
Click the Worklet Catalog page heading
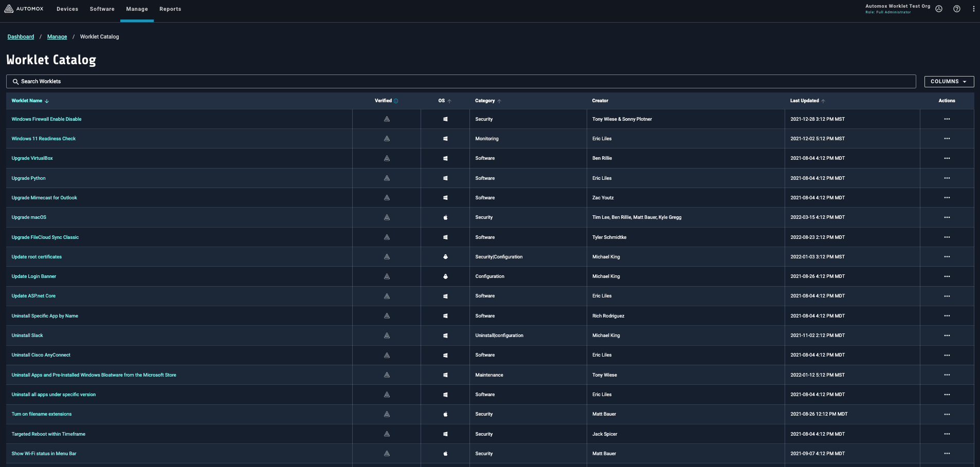click(51, 60)
